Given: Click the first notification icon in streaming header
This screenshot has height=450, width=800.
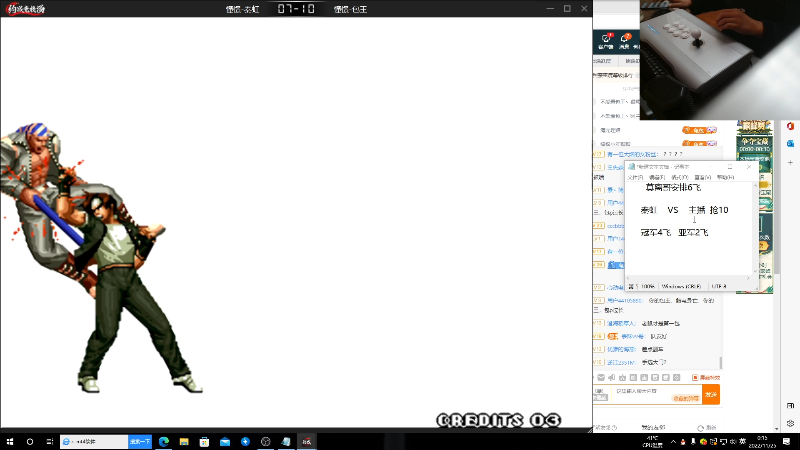Looking at the screenshot, I should [606, 41].
